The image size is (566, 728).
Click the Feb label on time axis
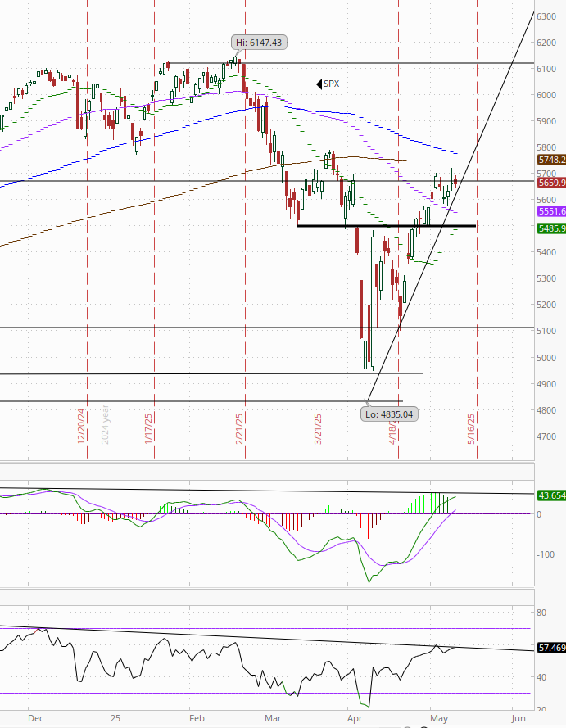197,718
